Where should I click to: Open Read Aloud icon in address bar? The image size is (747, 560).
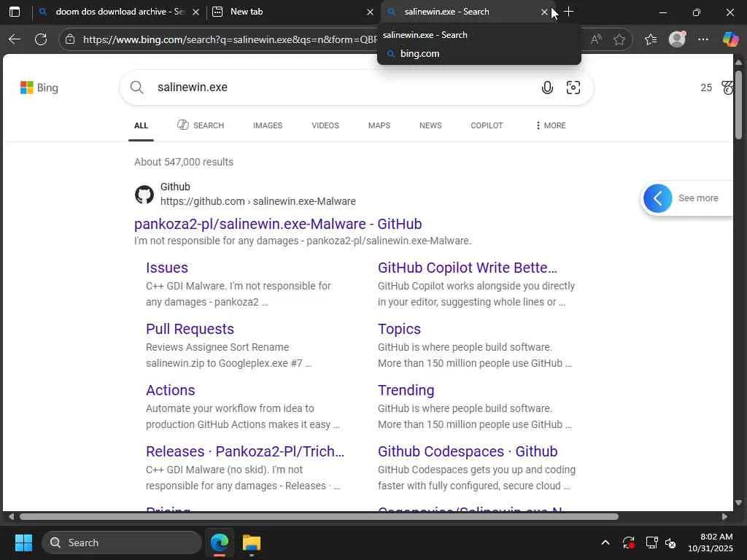pyautogui.click(x=596, y=39)
